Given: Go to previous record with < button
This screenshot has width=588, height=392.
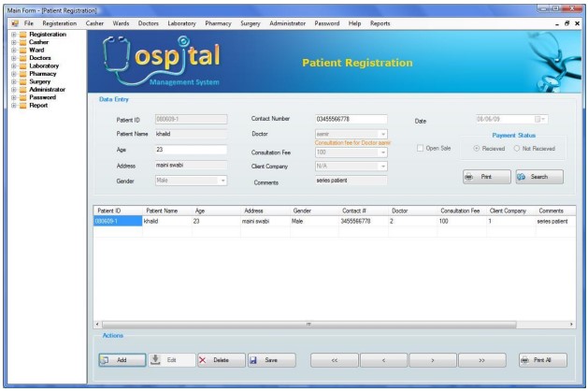Looking at the screenshot, I should [x=383, y=360].
